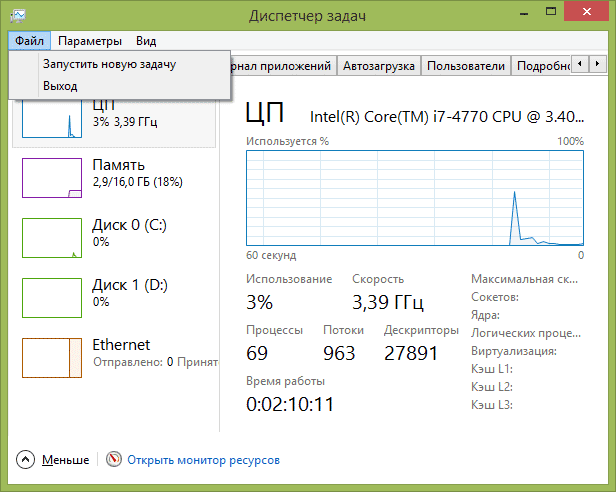Screen dimensions: 616x492
Task: Switch to the Пользователи tab
Action: tap(465, 66)
